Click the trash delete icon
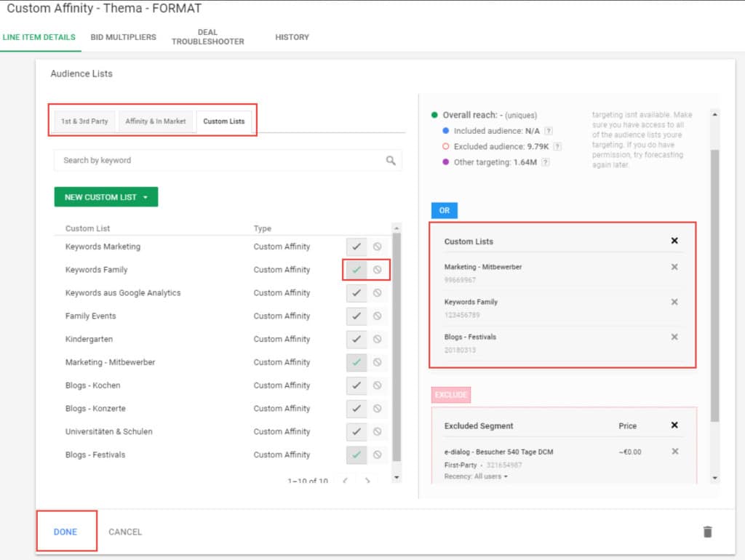 [x=707, y=532]
